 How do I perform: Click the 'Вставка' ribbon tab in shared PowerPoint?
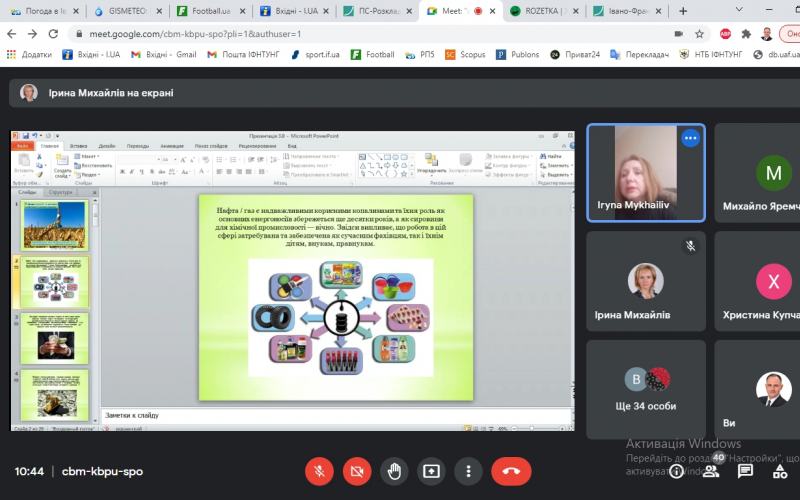pyautogui.click(x=78, y=146)
